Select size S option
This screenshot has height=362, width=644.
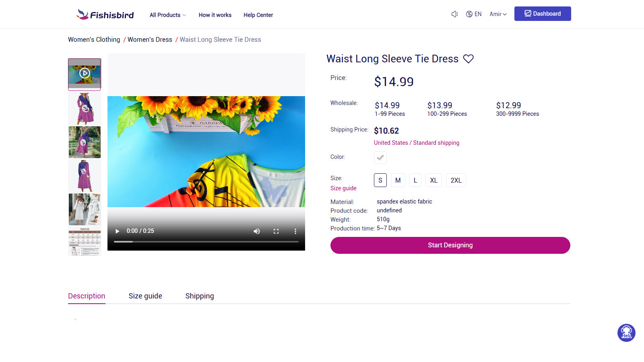pos(380,180)
